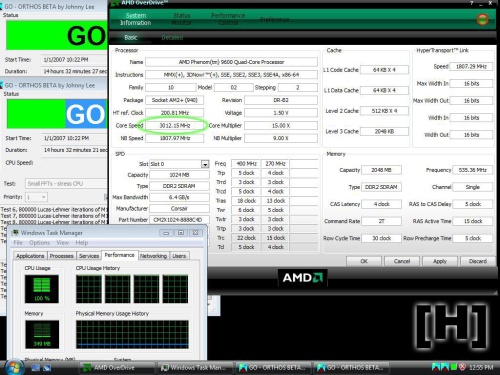This screenshot has width=500, height=375.
Task: Click the OK button in OverDrive
Action: tap(364, 261)
